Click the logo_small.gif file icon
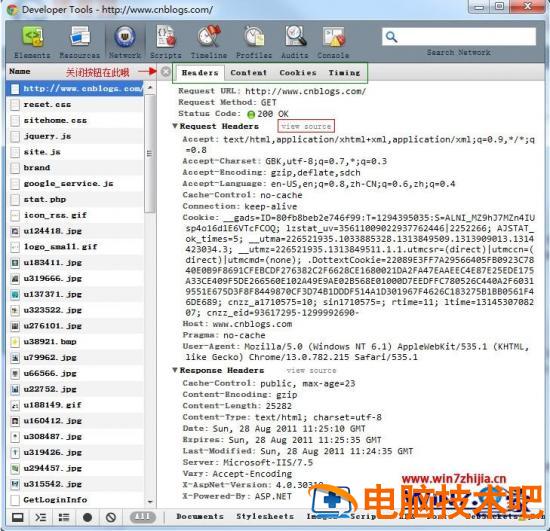Viewport: 550px width, 531px height. click(15, 247)
